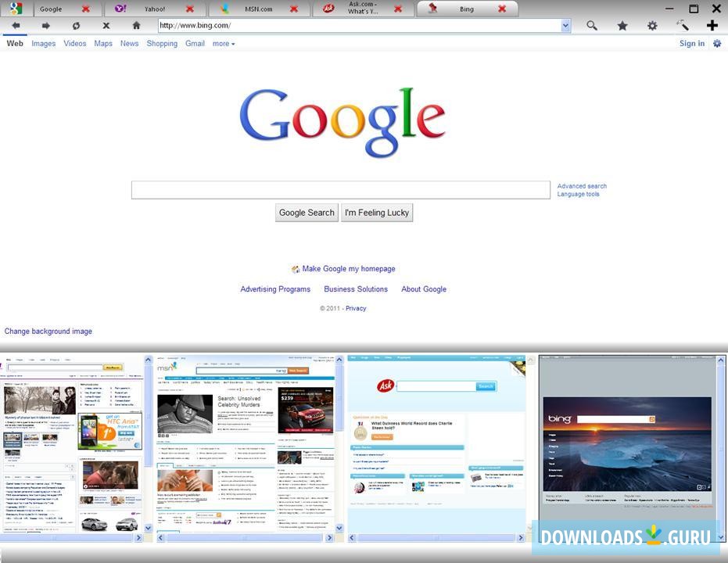Switch to the Ask.com tab
This screenshot has width=728, height=563.
pyautogui.click(x=363, y=8)
